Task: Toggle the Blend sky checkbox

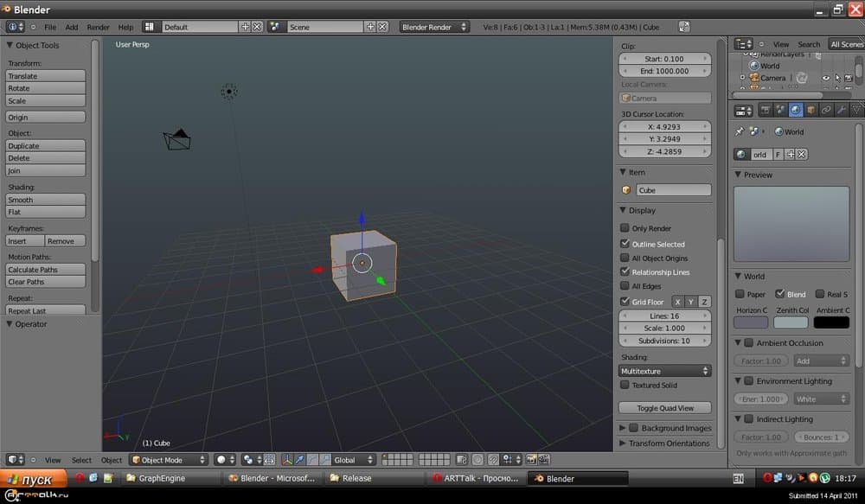Action: [x=779, y=294]
